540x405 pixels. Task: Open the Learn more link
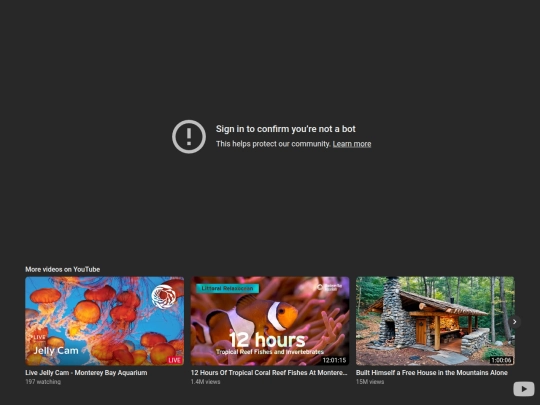(x=352, y=144)
